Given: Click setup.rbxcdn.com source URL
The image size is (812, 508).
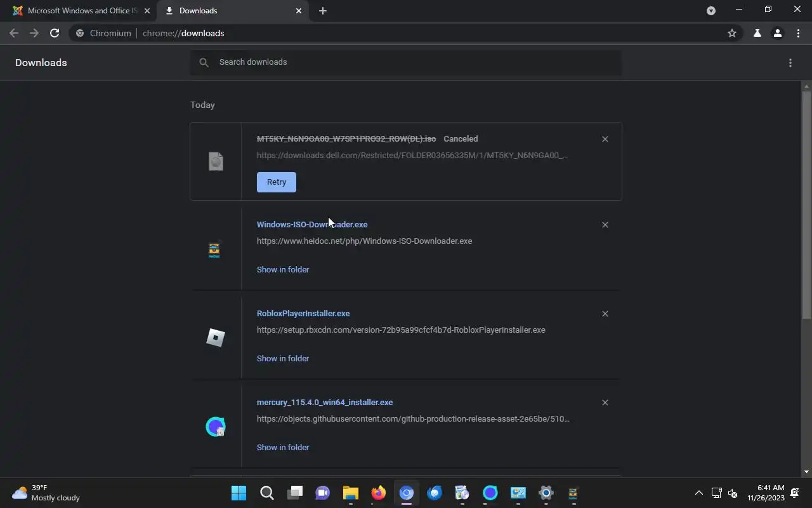Looking at the screenshot, I should [401, 330].
